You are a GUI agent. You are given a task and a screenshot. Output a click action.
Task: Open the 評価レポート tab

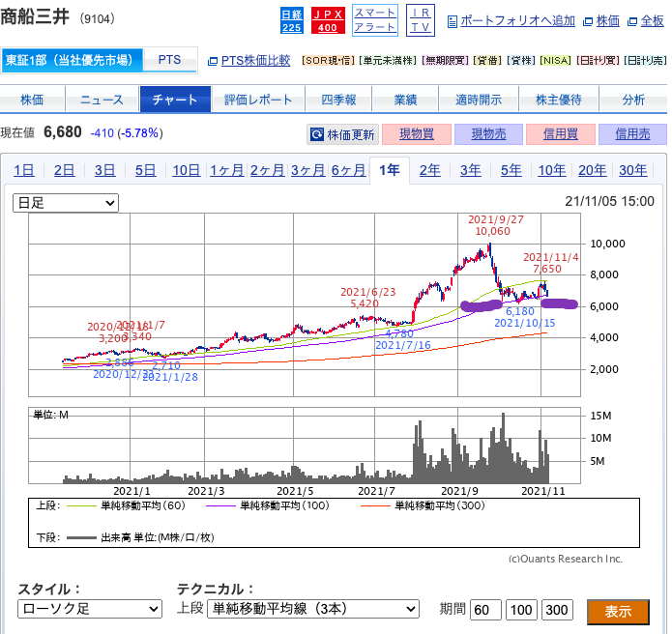(258, 100)
